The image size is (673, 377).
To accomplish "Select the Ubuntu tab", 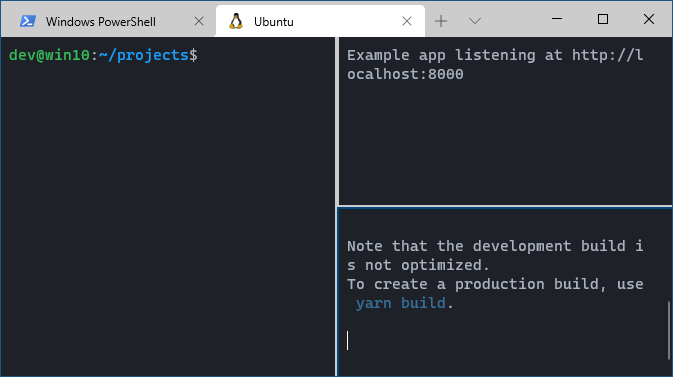I will [x=320, y=21].
